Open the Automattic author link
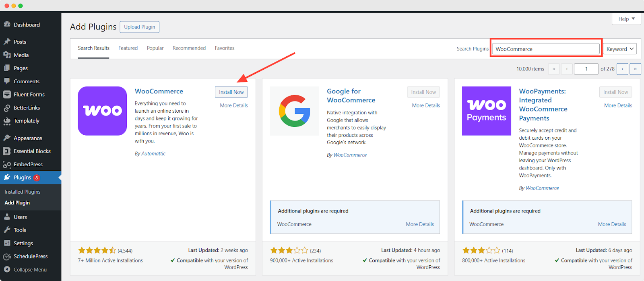644x281 pixels. coord(153,154)
